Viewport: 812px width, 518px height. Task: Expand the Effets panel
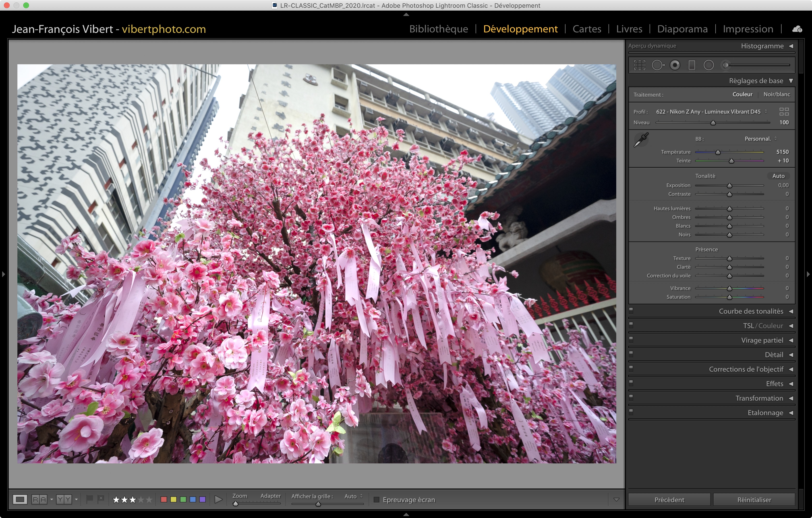774,383
